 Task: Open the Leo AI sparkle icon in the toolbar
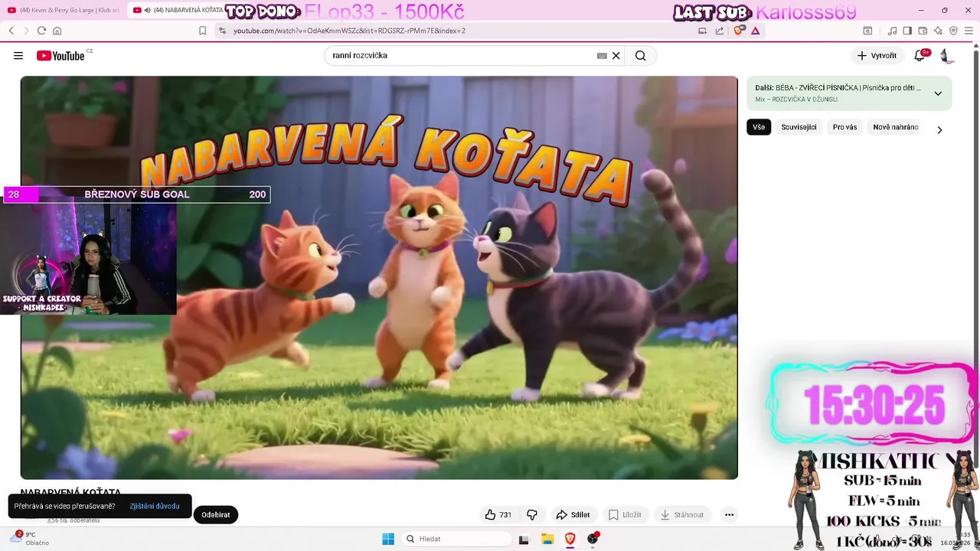(x=938, y=31)
